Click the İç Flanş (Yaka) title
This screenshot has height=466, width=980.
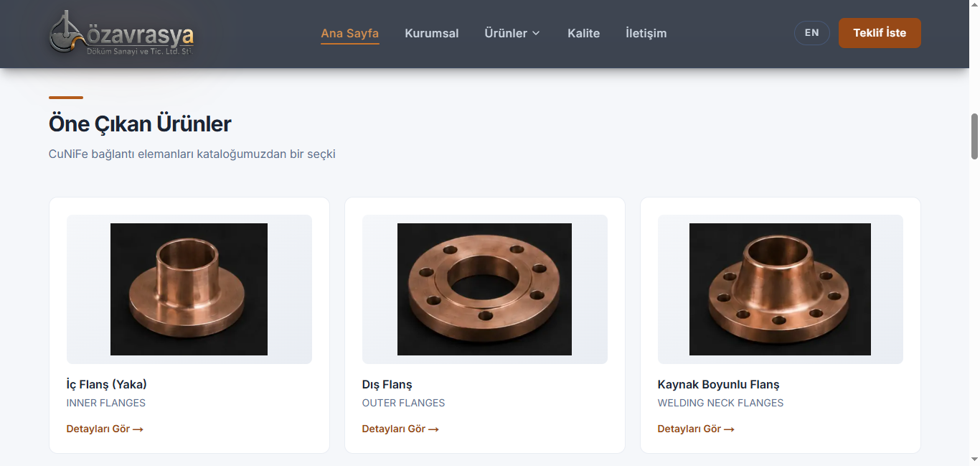[107, 384]
